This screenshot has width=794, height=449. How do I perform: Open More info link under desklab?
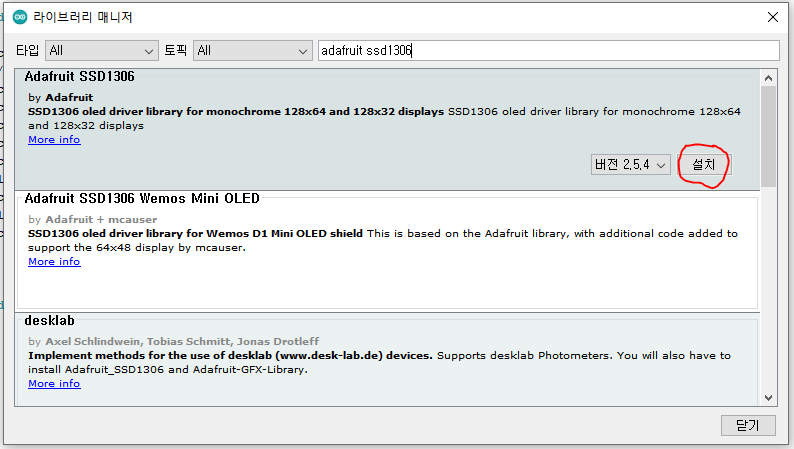click(x=54, y=384)
